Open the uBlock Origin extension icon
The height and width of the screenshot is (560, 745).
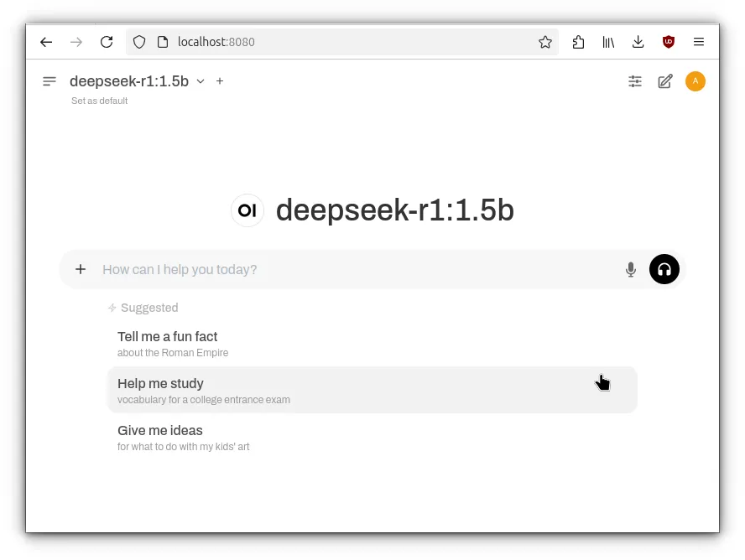click(x=668, y=42)
